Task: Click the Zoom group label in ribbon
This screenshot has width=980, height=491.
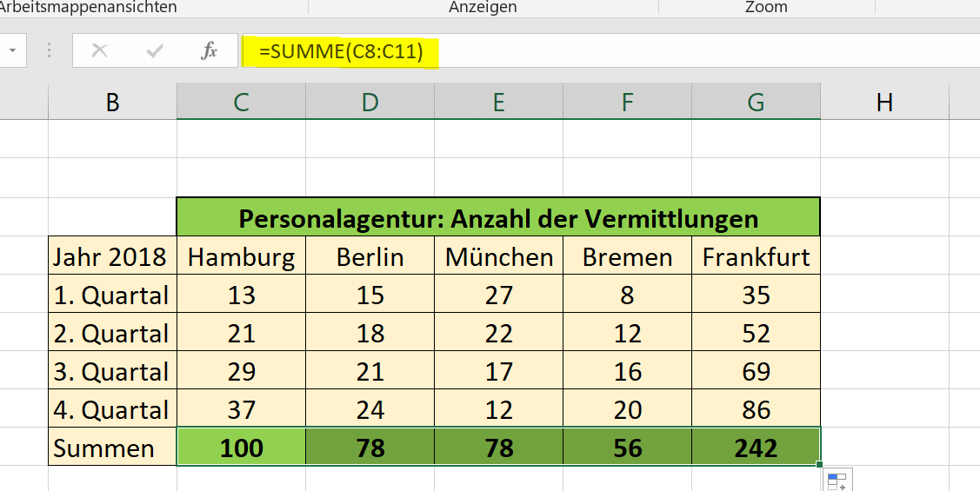Action: [766, 7]
